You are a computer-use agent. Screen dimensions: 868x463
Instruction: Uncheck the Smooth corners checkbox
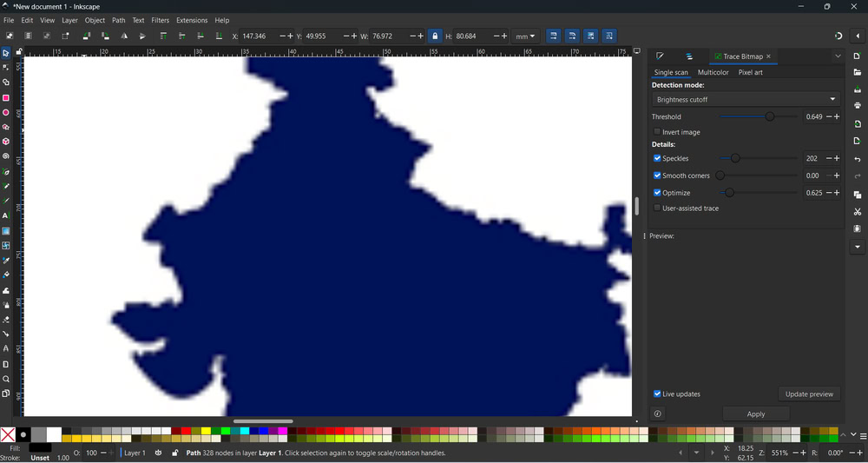pyautogui.click(x=657, y=175)
